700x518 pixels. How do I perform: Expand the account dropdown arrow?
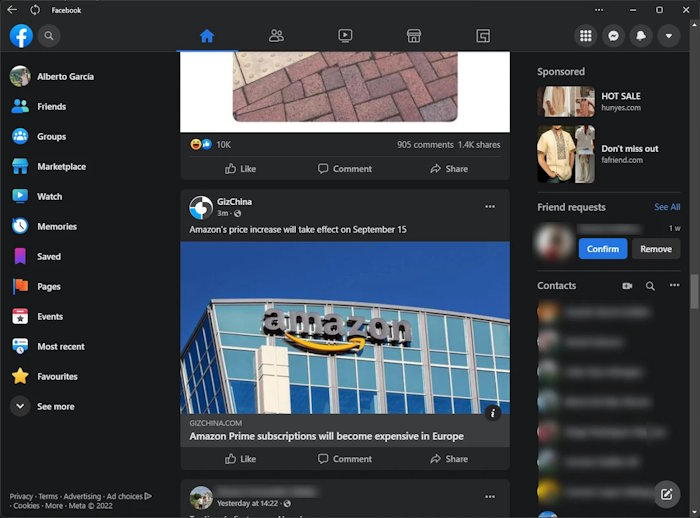(669, 36)
